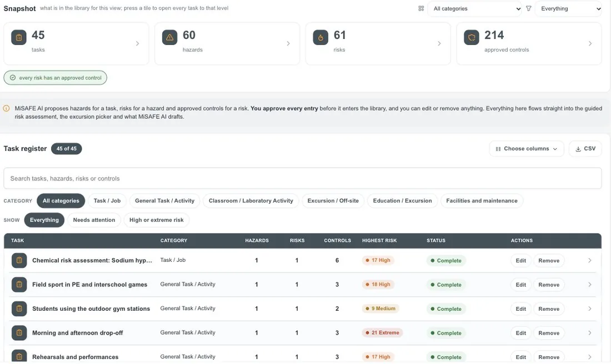Edit the Chemical risk assessment task
Viewport: 611px width, 364px height.
coord(520,260)
